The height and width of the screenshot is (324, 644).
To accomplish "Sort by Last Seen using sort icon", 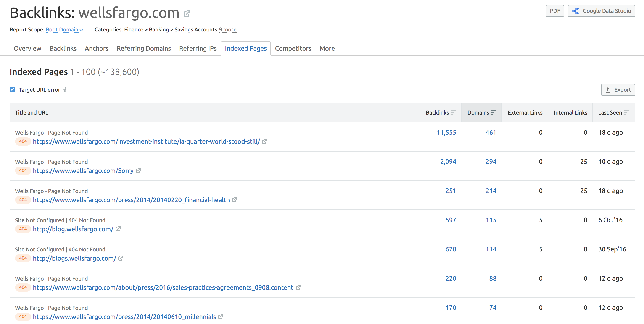I will pyautogui.click(x=626, y=113).
